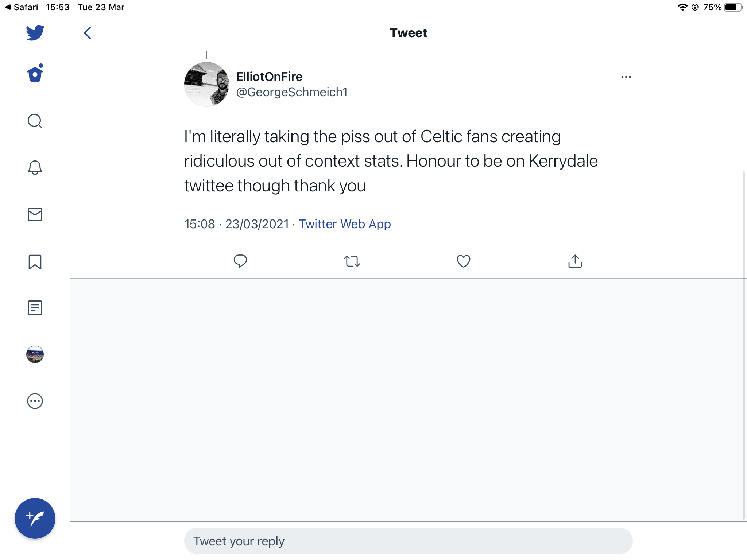This screenshot has height=560, width=747.
Task: Click the Tweet your reply field
Action: click(408, 541)
